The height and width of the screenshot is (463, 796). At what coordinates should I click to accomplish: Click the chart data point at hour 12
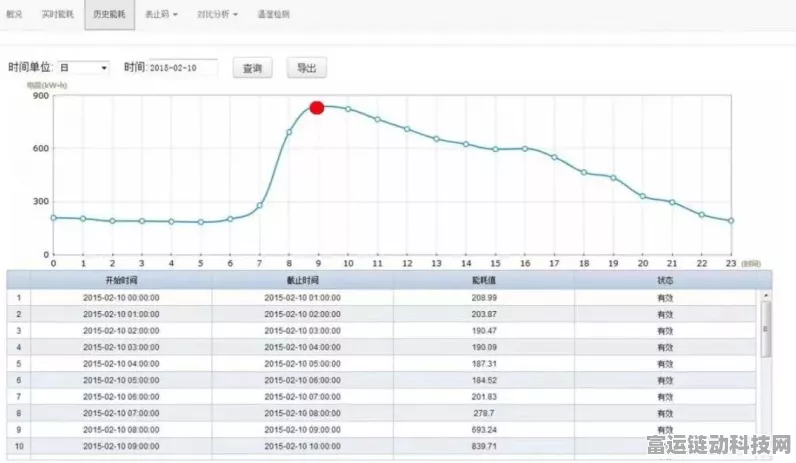407,129
